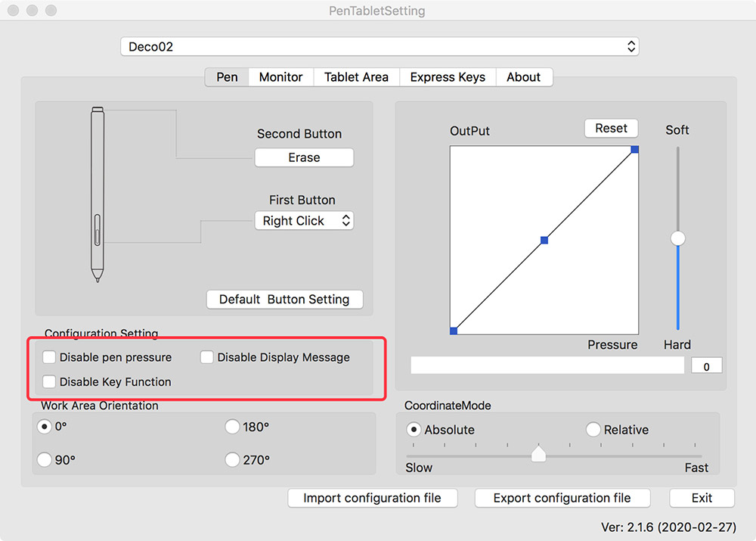Open the Deco02 device dropdown
The width and height of the screenshot is (756, 541).
tap(380, 47)
